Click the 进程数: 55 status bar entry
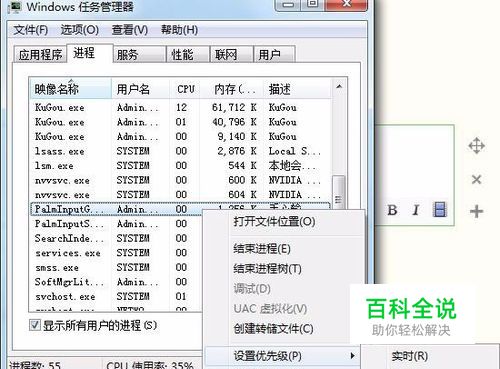Image resolution: width=500 pixels, height=369 pixels. pyautogui.click(x=35, y=365)
